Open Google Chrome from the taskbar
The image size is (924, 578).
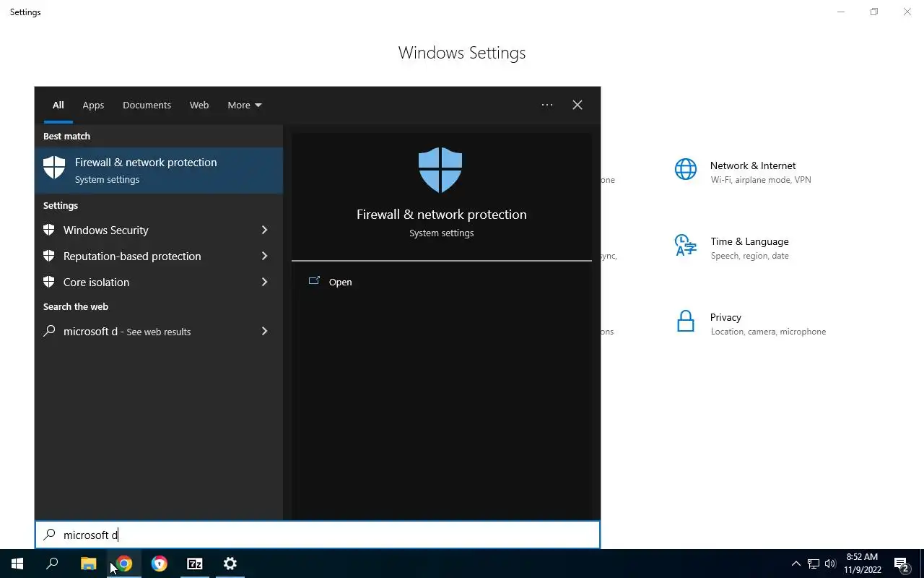[124, 564]
